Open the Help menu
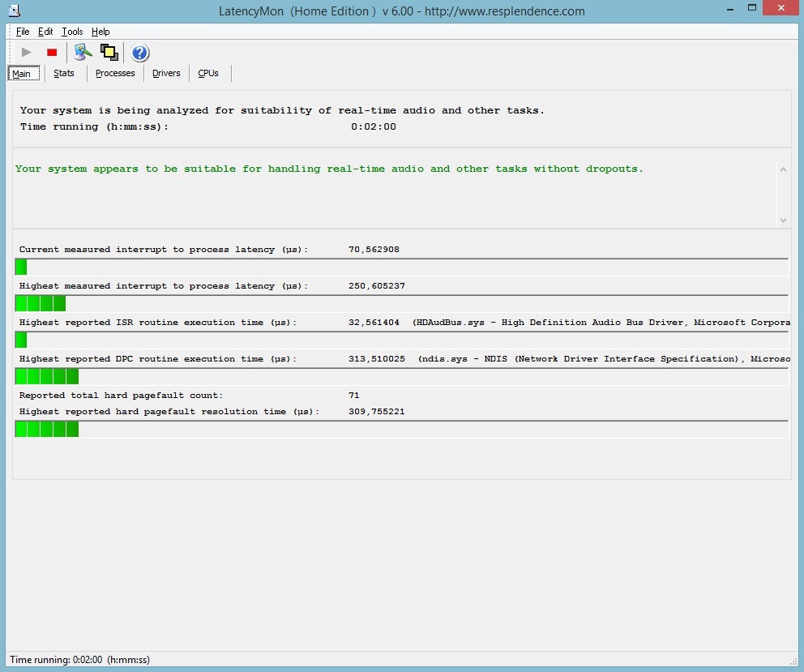The width and height of the screenshot is (804, 672). click(100, 32)
